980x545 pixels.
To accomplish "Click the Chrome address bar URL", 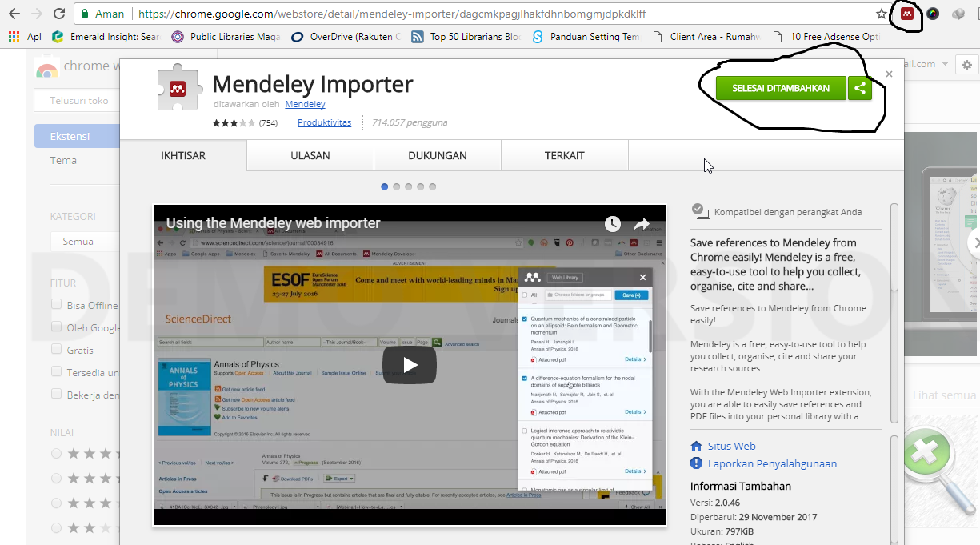I will pos(392,14).
